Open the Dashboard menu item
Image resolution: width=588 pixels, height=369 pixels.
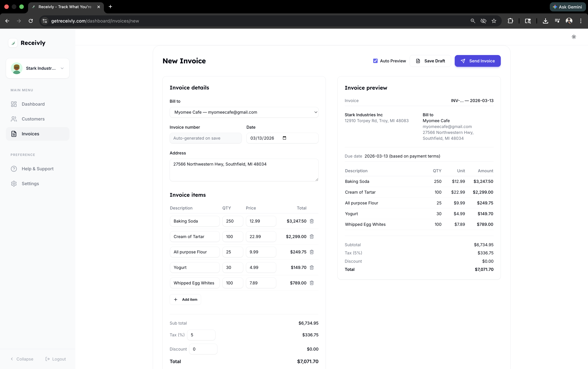(x=33, y=104)
